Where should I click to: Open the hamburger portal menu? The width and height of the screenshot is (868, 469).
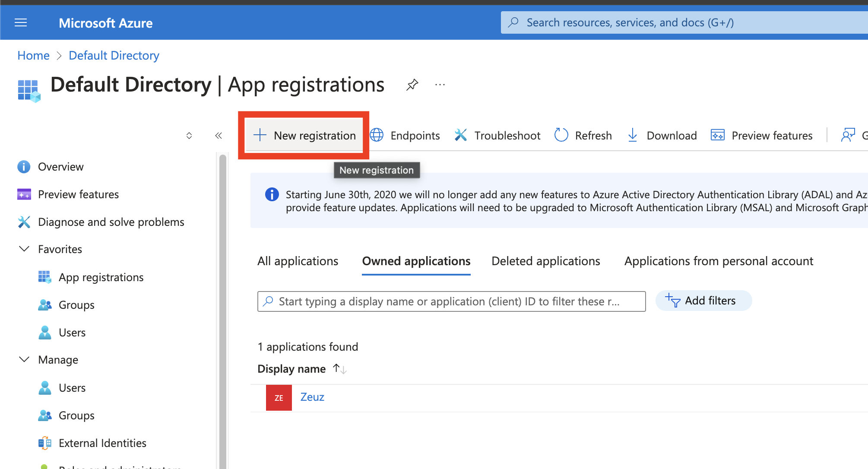click(21, 22)
